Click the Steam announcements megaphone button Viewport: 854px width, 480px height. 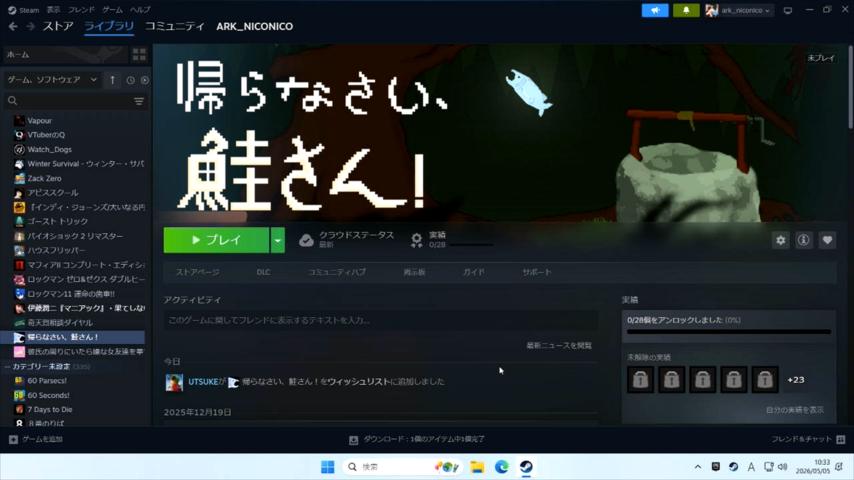pos(655,10)
